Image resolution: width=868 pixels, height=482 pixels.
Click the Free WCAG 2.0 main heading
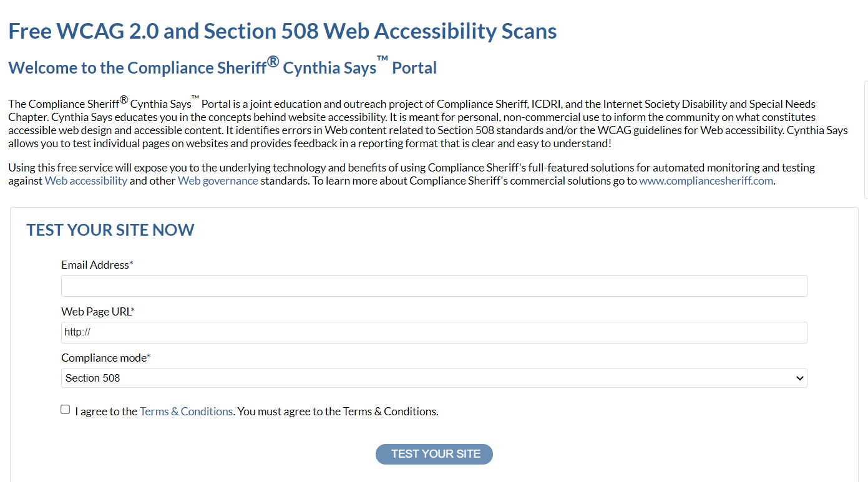pyautogui.click(x=283, y=31)
